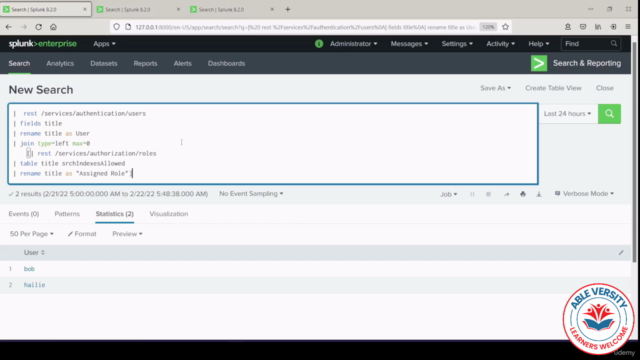Viewport: 640px width, 360px height.
Task: Open the Preview dropdown
Action: pyautogui.click(x=127, y=234)
